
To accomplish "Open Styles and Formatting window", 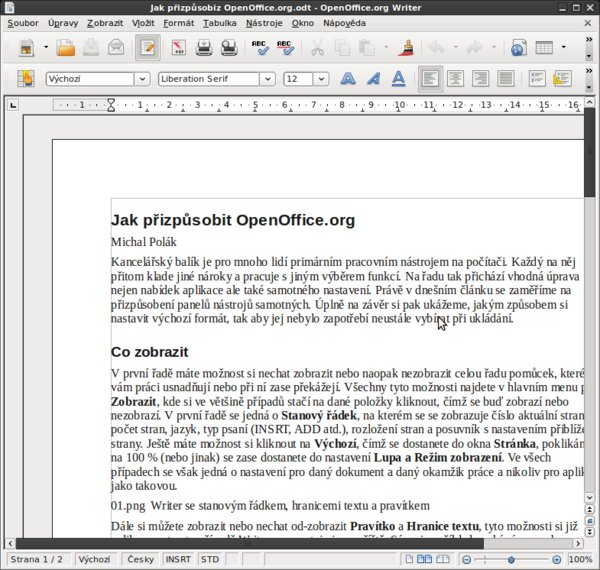I will 26,78.
